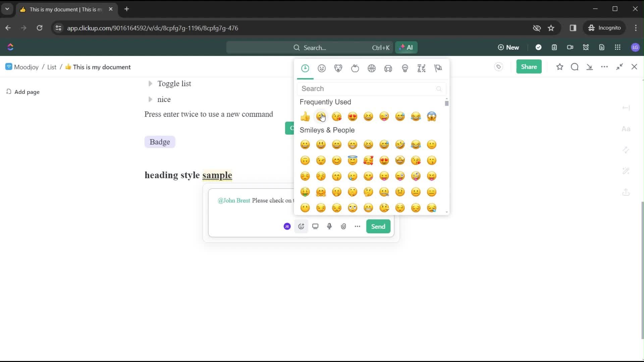Viewport: 644px width, 362px height.
Task: Select the food and drink emoji category
Action: click(355, 68)
